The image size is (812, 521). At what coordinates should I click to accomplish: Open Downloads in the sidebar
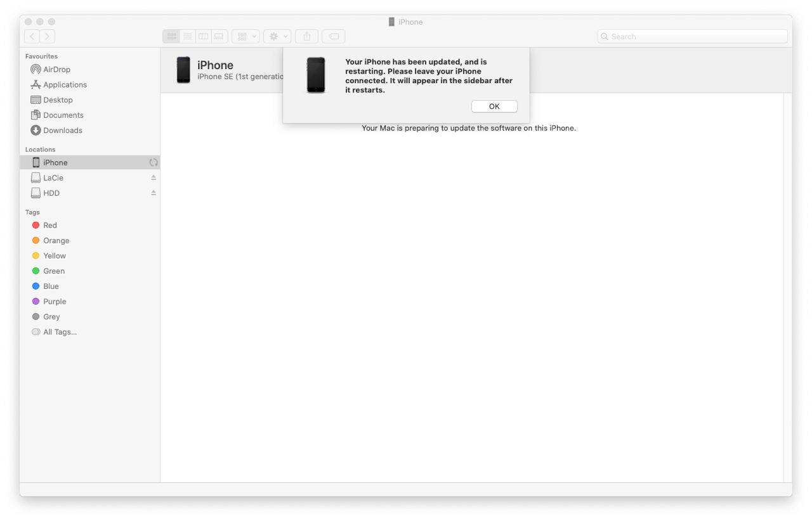click(89, 130)
